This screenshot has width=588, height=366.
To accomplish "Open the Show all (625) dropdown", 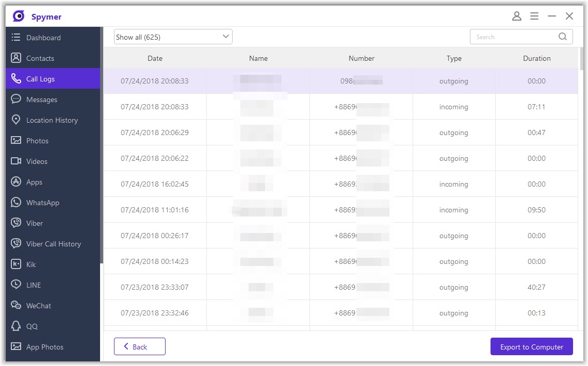I will pos(173,37).
